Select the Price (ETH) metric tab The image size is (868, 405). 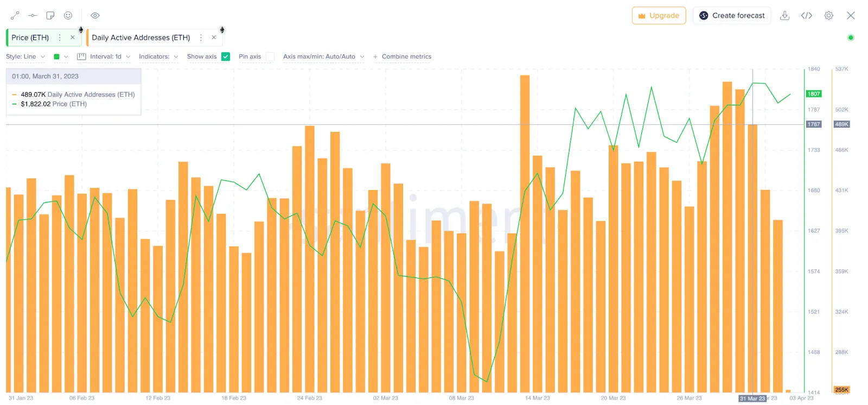click(30, 37)
